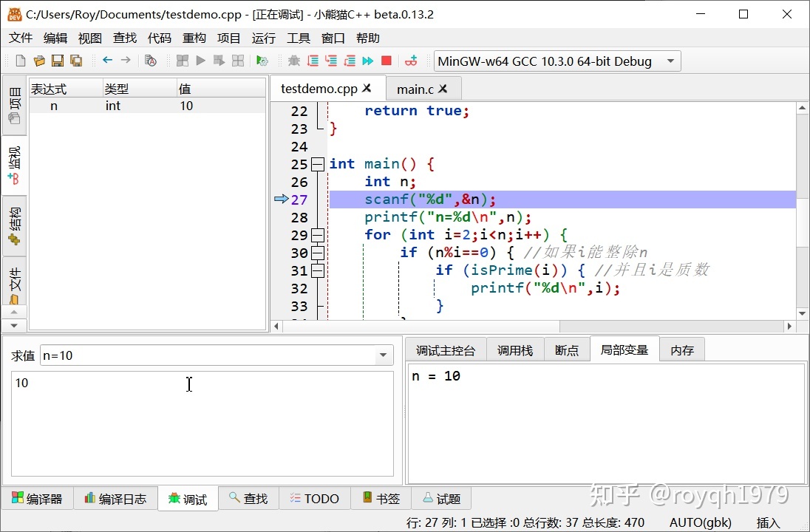Click the Save All icon
Image resolution: width=810 pixels, height=532 pixels.
76,61
